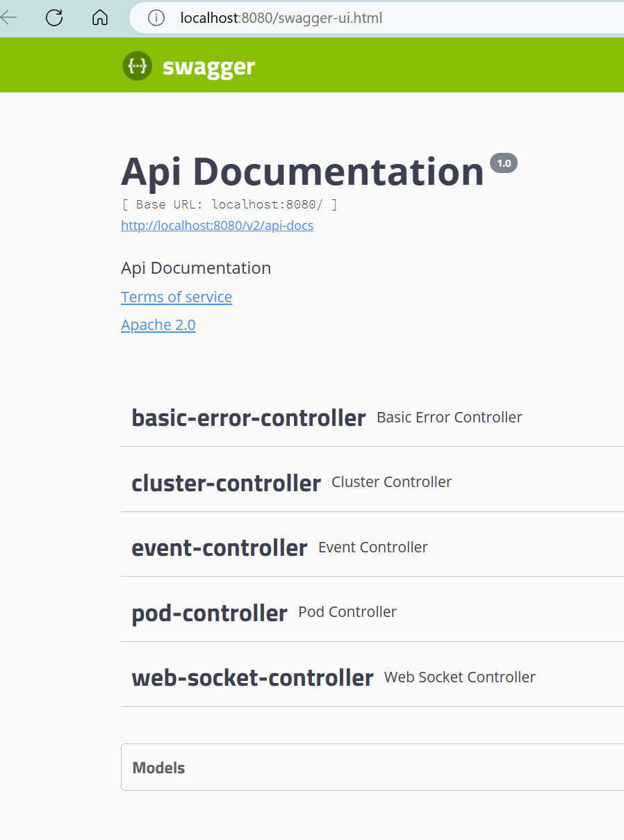Open the v2/api-docs link
Viewport: 624px width, 840px height.
coord(217,226)
